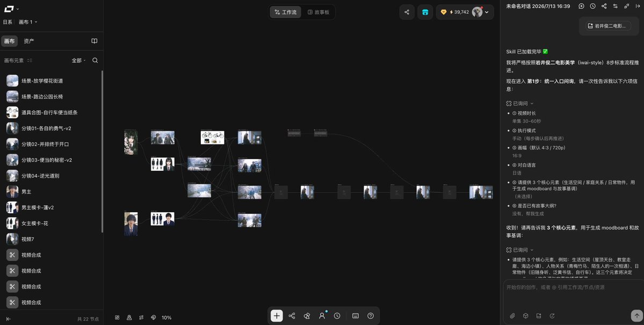644x325 pixels.
Task: Collapse left sidebar with arrow icon
Action: (x=8, y=319)
